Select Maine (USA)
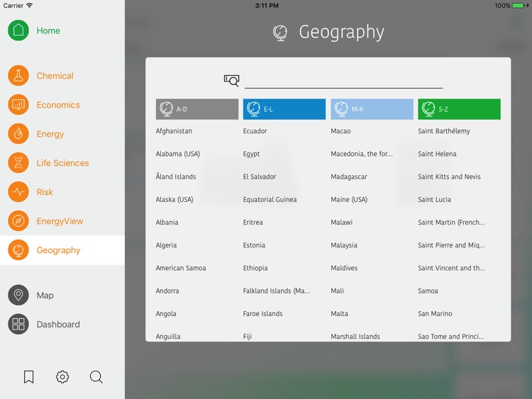Screen dimensions: 532x399 (349, 200)
